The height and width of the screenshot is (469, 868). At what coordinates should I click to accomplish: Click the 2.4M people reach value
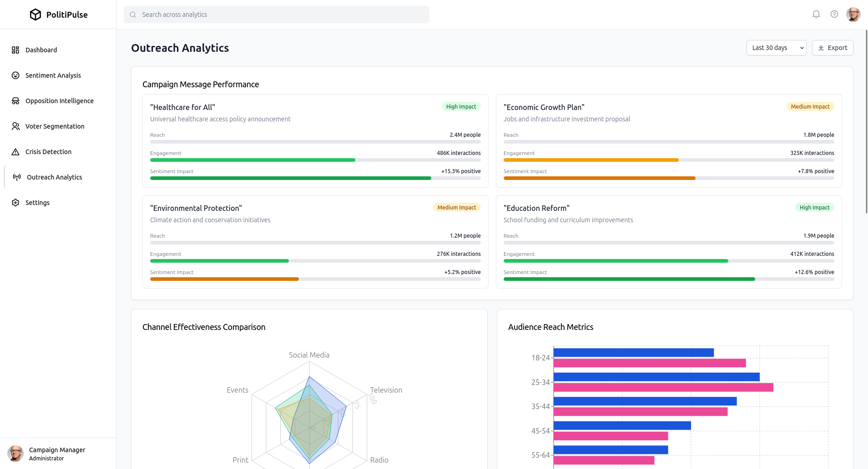(x=465, y=135)
